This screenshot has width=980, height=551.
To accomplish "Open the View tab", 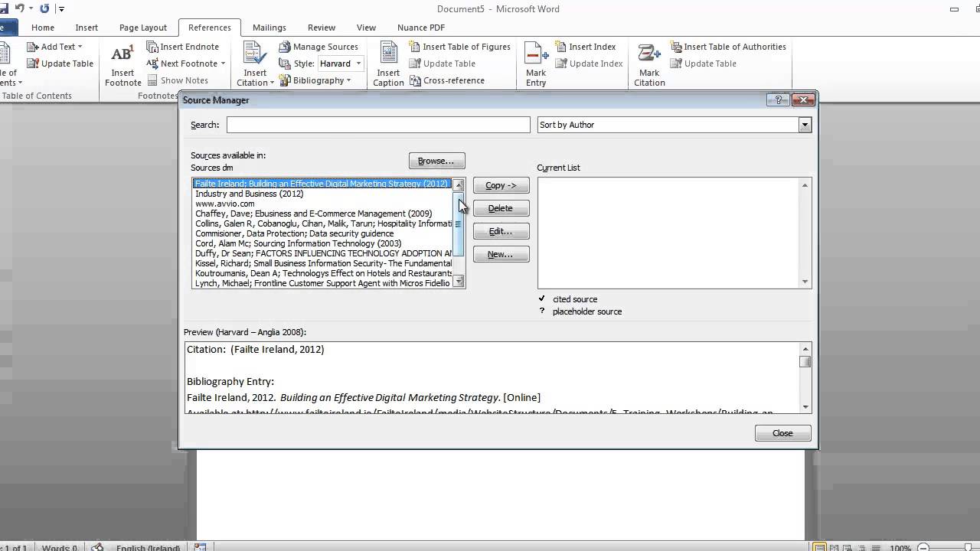I will [366, 28].
